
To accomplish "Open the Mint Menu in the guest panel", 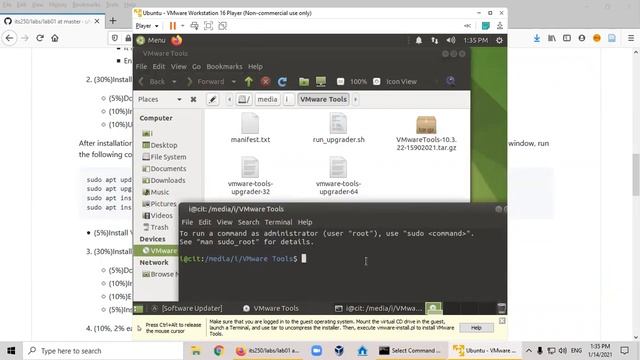I will click(x=151, y=40).
